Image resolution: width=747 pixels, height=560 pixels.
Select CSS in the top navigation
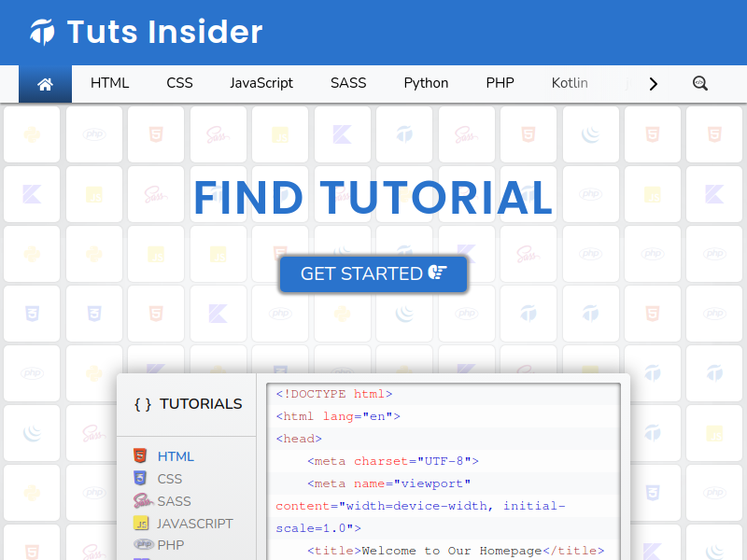[x=179, y=83]
